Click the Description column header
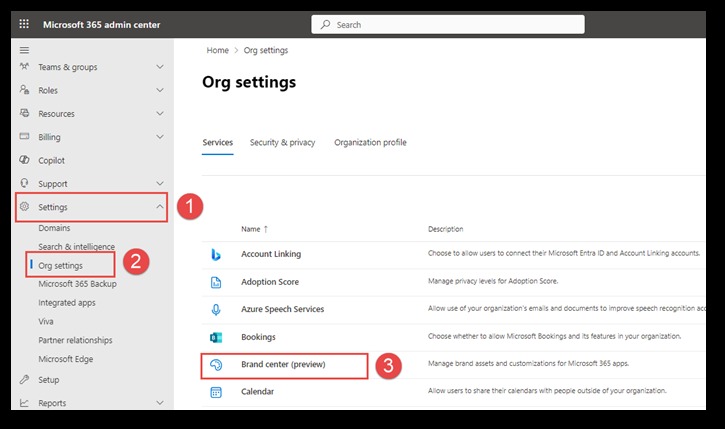This screenshot has height=429, width=725. [x=445, y=229]
